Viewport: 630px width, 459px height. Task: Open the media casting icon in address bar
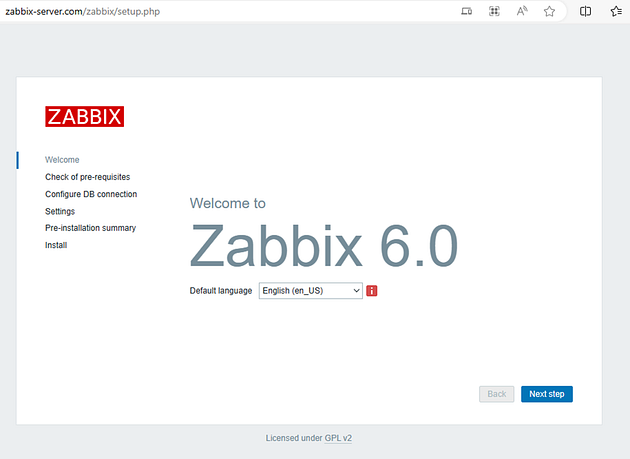click(466, 11)
